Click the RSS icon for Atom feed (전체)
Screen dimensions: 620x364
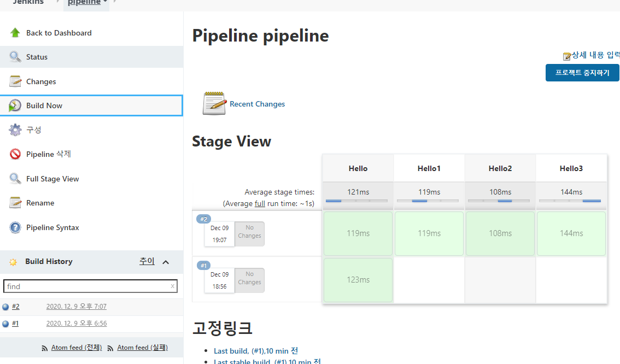click(x=45, y=348)
